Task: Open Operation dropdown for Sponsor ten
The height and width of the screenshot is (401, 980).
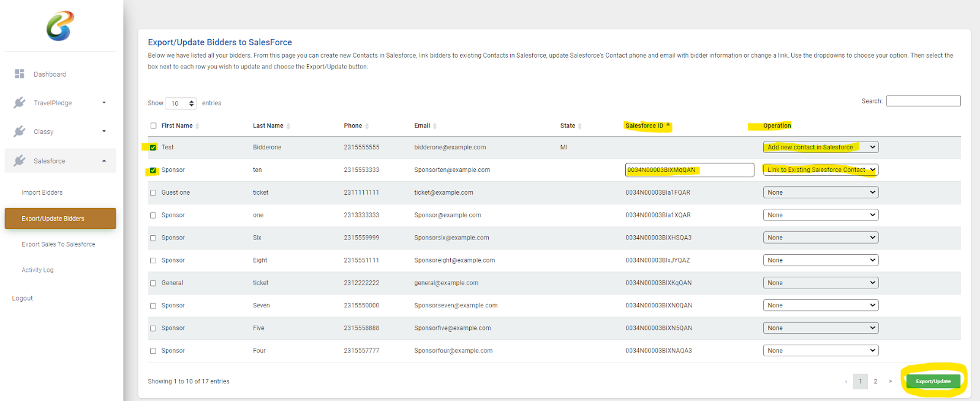Action: point(821,170)
